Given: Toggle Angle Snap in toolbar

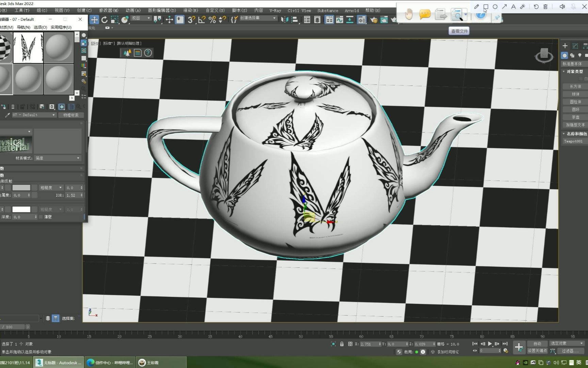Looking at the screenshot, I should [202, 20].
